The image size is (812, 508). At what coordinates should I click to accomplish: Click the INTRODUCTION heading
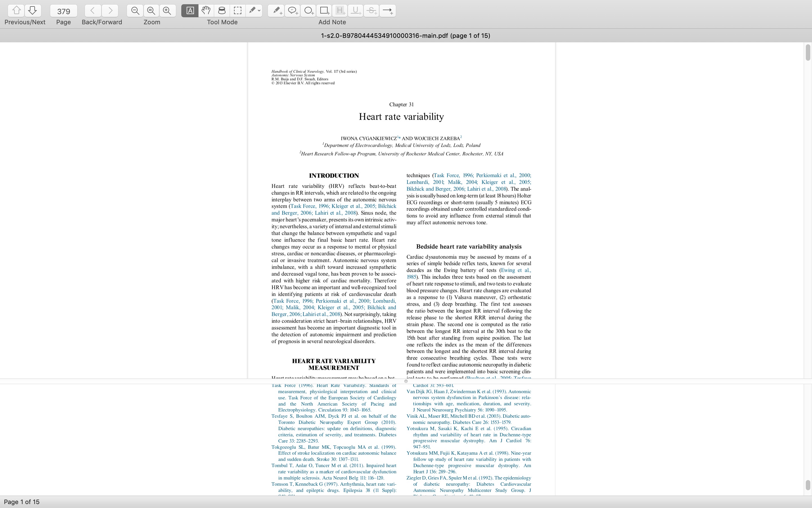click(334, 176)
